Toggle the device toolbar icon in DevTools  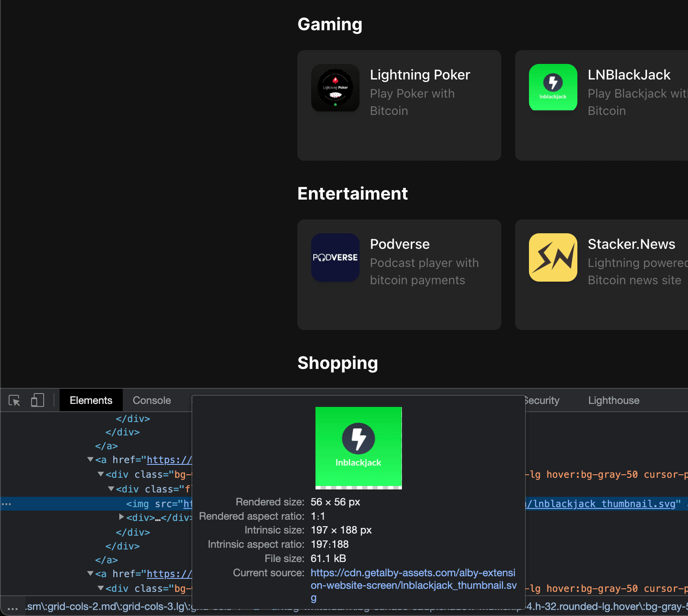[38, 400]
